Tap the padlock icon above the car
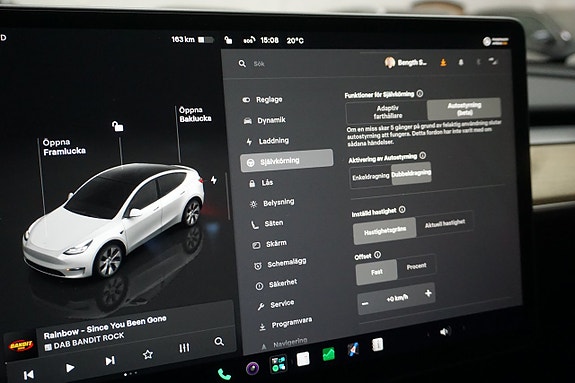The image size is (575, 383). pos(117,126)
